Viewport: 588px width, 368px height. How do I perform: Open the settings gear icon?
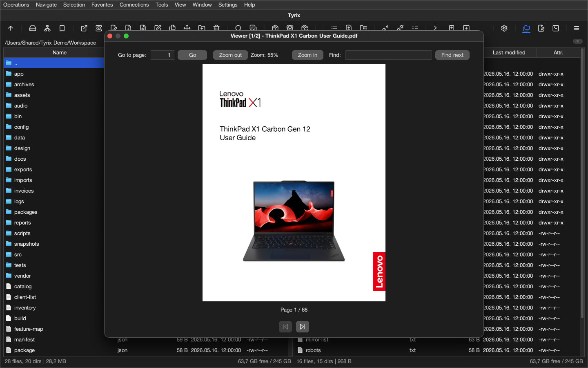(504, 28)
